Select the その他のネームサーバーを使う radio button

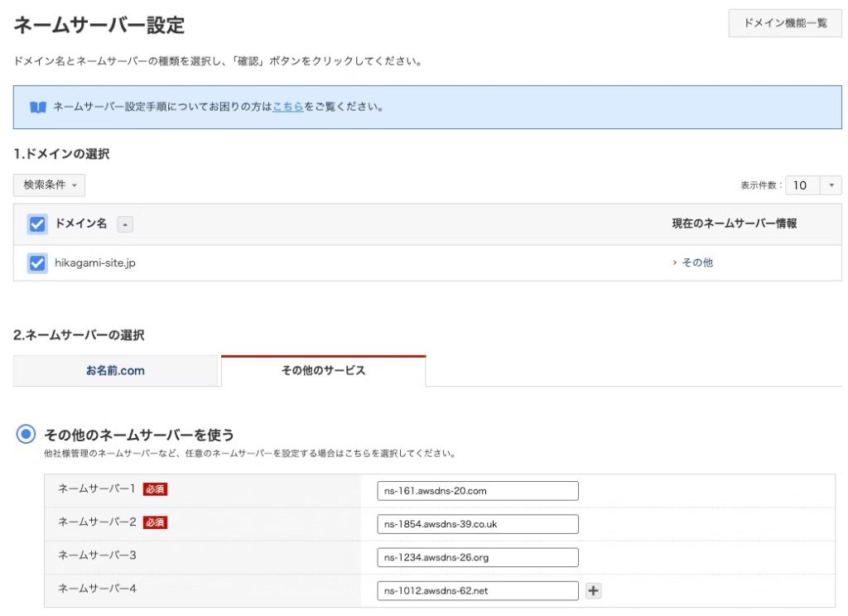26,434
